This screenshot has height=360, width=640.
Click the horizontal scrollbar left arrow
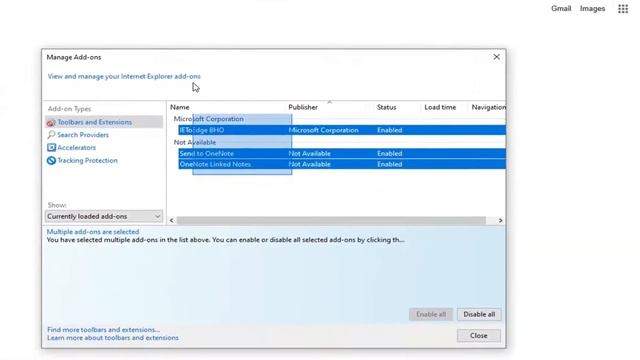coord(171,220)
